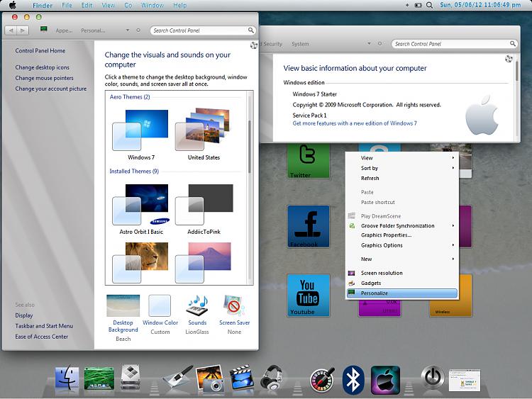Open the document thumbnail in the dock
Screen dimensions: 532x399
pos(465,381)
